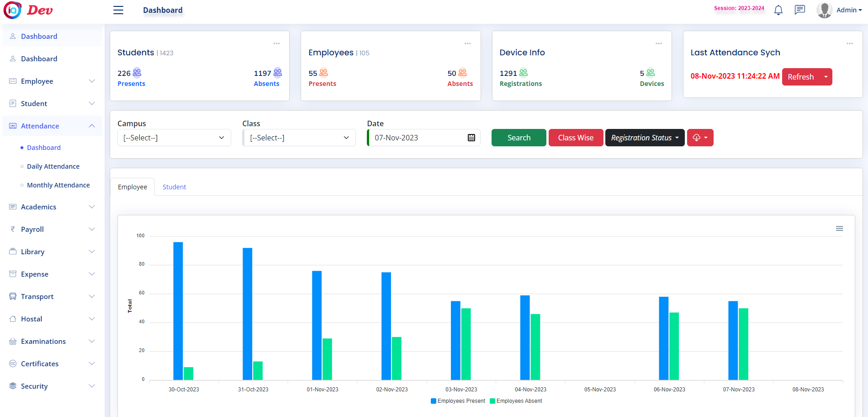Open the Campus select dropdown
This screenshot has height=417, width=868.
click(174, 138)
